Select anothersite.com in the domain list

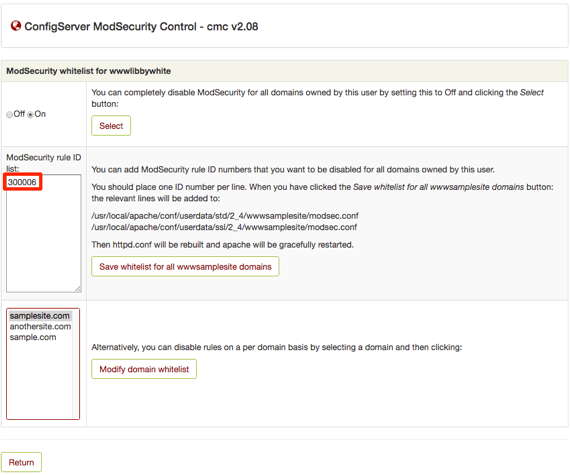(40, 326)
